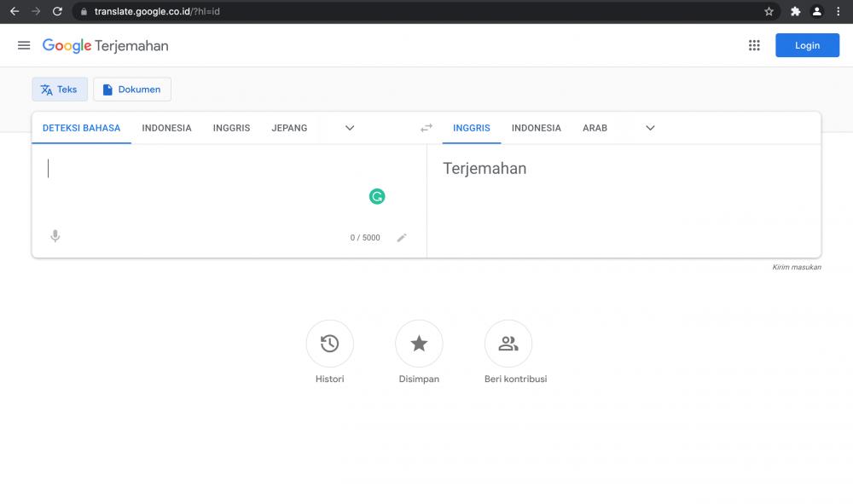Bookmark this page with star icon
The width and height of the screenshot is (853, 504).
(769, 11)
